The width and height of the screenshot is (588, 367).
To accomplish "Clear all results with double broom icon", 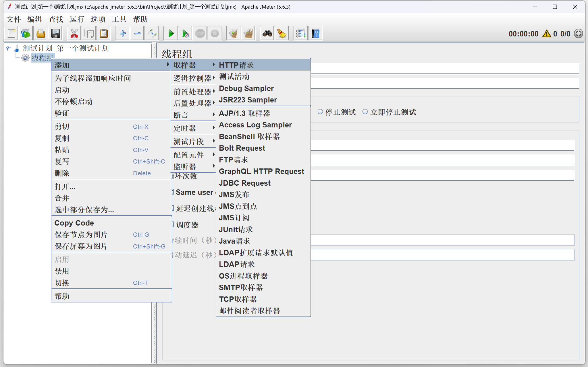I will pos(248,34).
